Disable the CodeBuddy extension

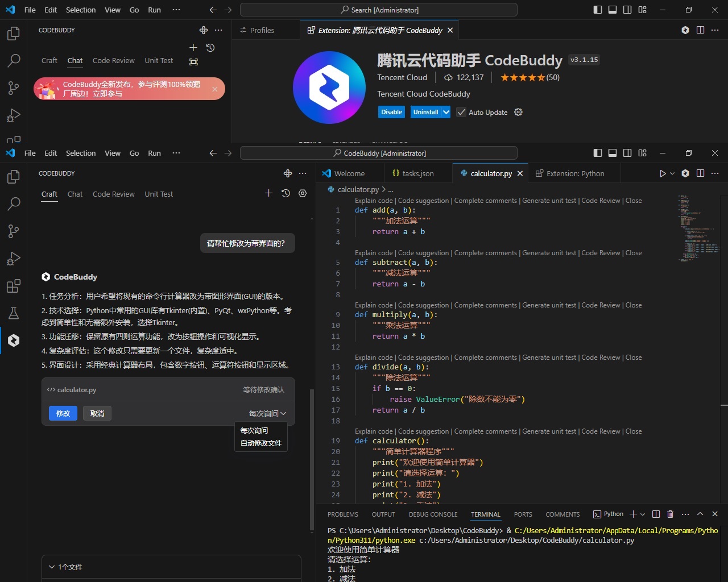[391, 112]
